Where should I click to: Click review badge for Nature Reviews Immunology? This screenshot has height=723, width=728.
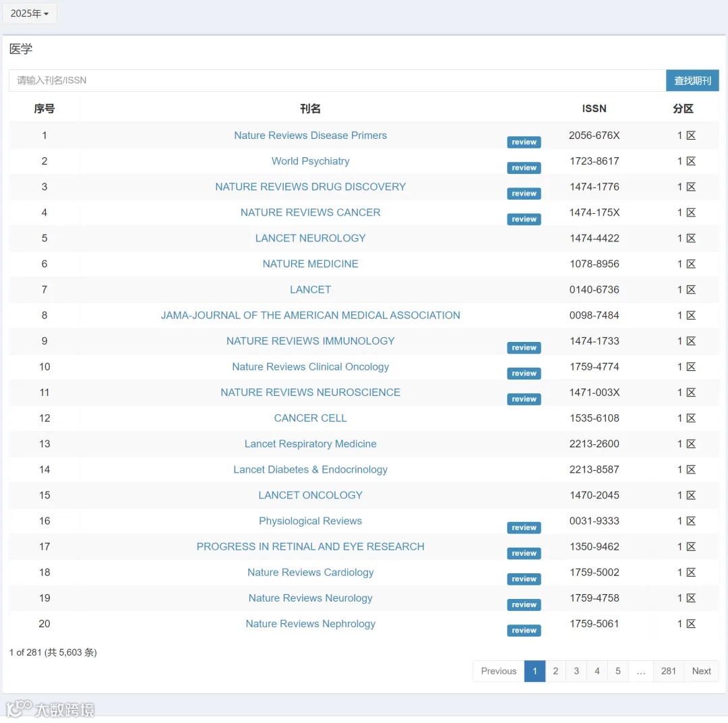pos(524,347)
